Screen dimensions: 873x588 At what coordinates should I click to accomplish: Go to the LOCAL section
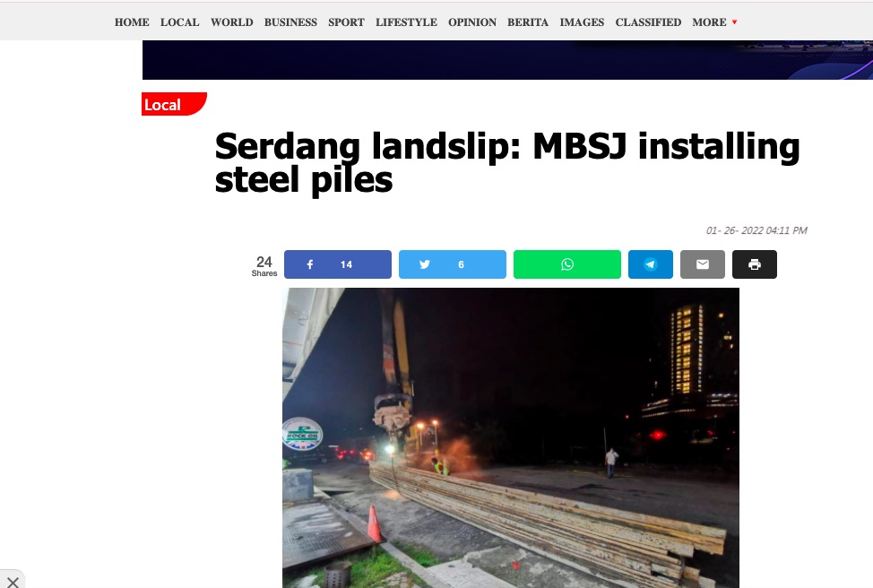[180, 22]
